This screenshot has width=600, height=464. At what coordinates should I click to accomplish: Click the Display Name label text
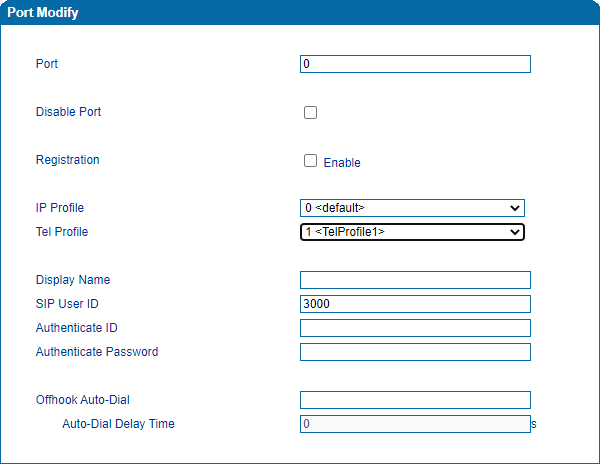click(73, 280)
